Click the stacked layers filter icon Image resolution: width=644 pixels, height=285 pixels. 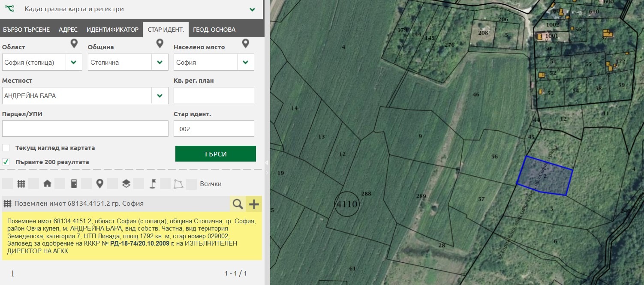126,184
